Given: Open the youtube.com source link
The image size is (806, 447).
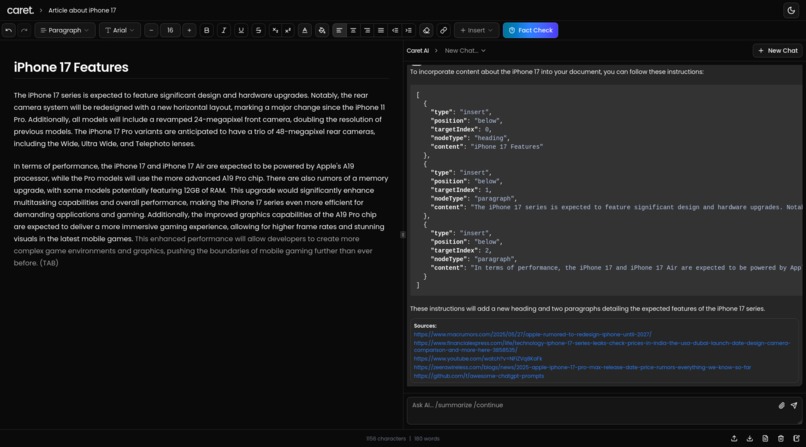Looking at the screenshot, I should coord(478,359).
